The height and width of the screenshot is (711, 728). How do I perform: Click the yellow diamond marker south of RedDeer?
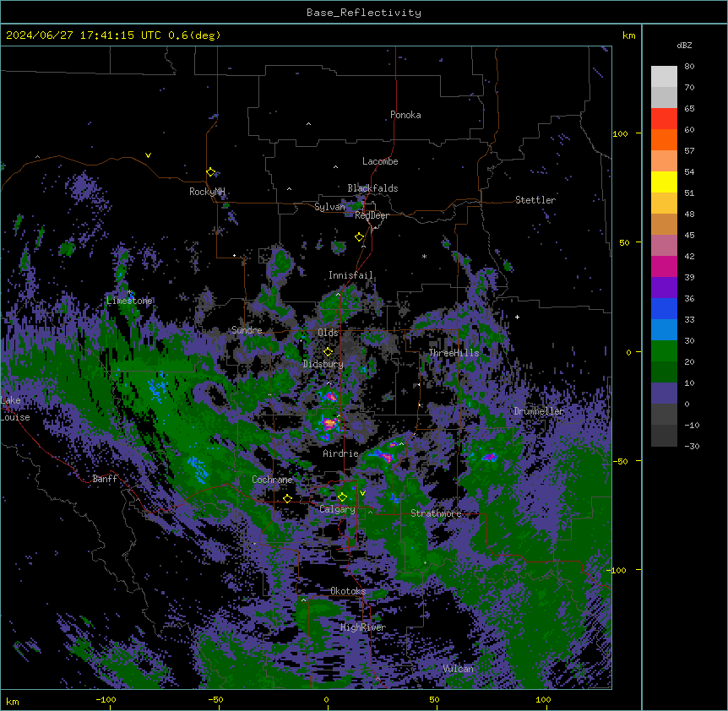click(x=360, y=237)
